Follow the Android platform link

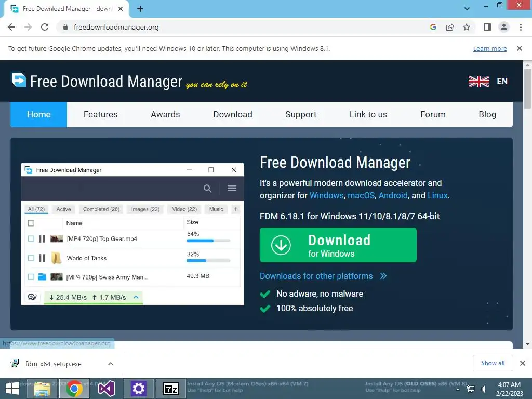pyautogui.click(x=393, y=196)
